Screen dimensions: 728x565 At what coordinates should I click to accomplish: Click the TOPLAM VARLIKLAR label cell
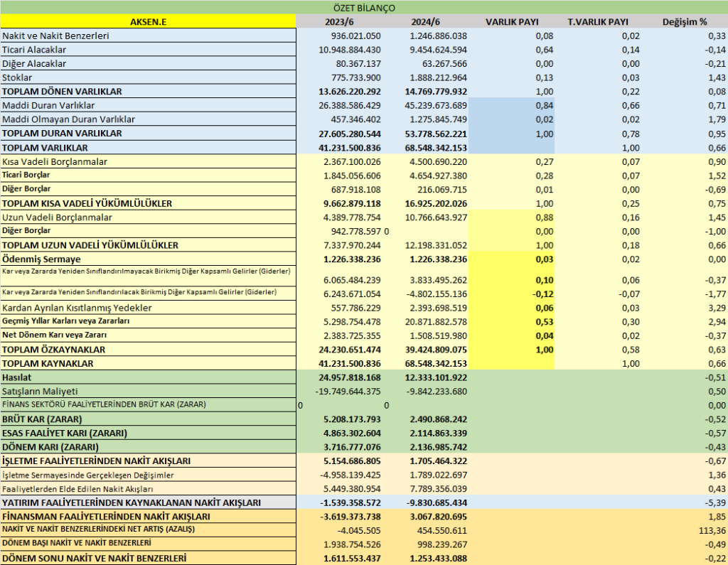coord(148,148)
